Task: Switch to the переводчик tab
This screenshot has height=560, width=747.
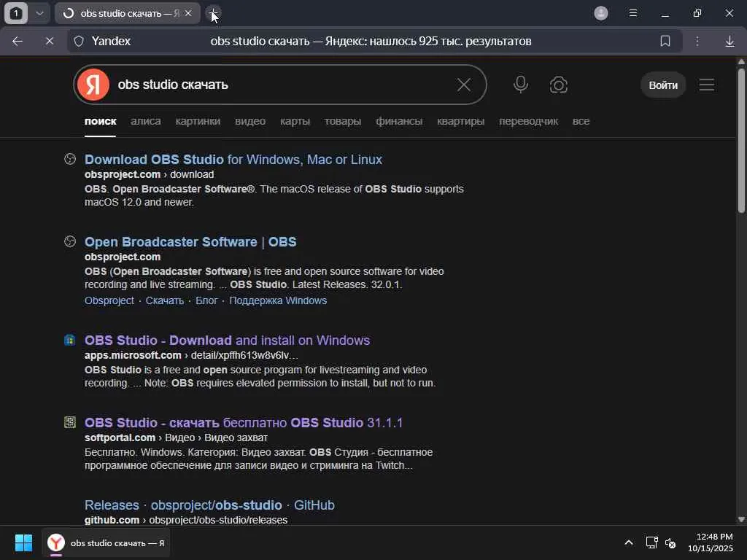Action: pyautogui.click(x=528, y=122)
